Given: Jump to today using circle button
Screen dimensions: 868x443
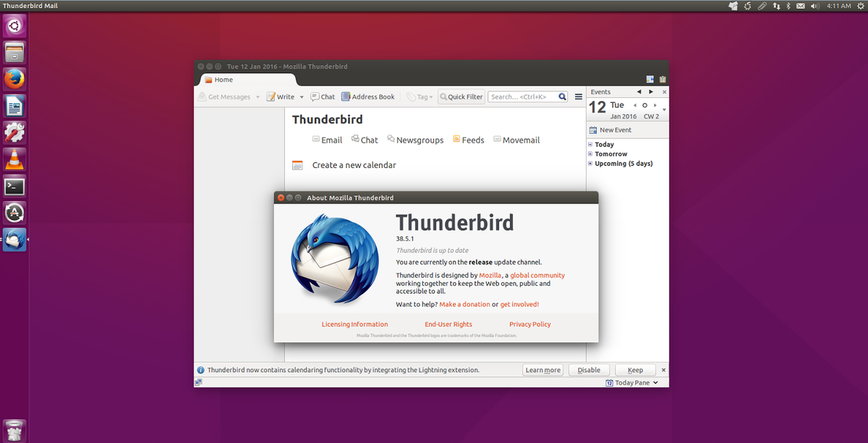Looking at the screenshot, I should (645, 105).
